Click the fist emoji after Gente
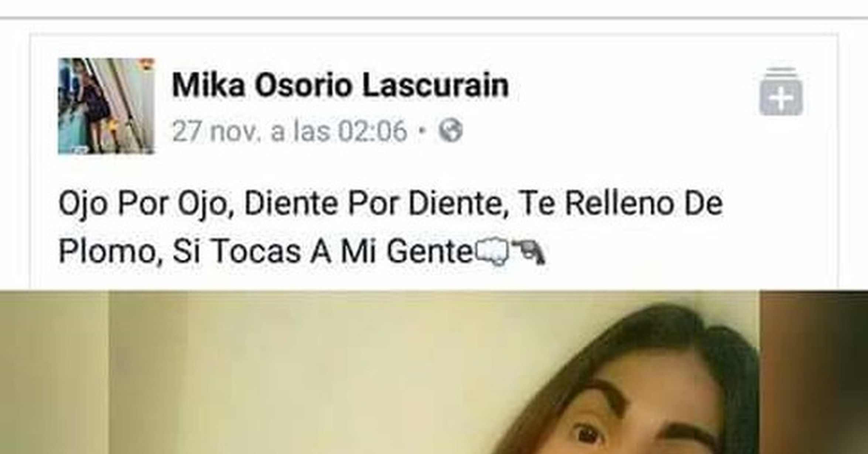868x454 pixels. pyautogui.click(x=492, y=252)
